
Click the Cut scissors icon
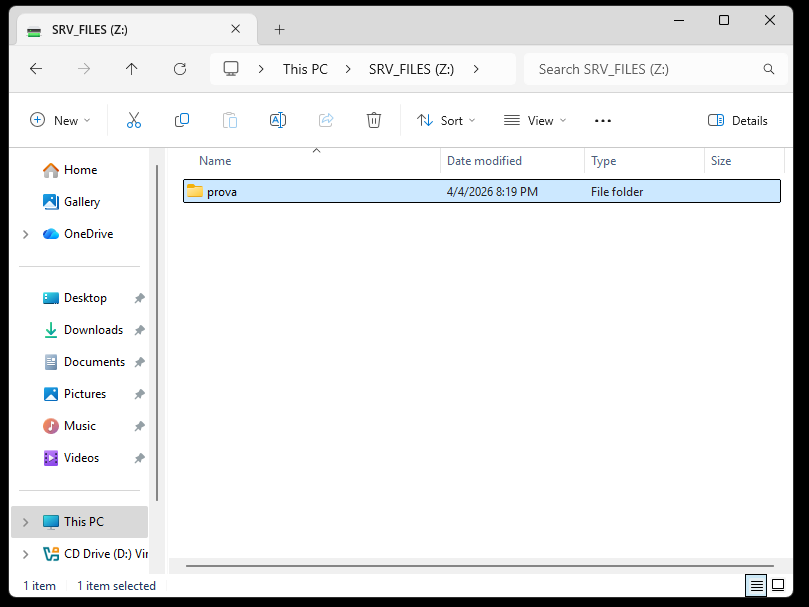(x=134, y=120)
